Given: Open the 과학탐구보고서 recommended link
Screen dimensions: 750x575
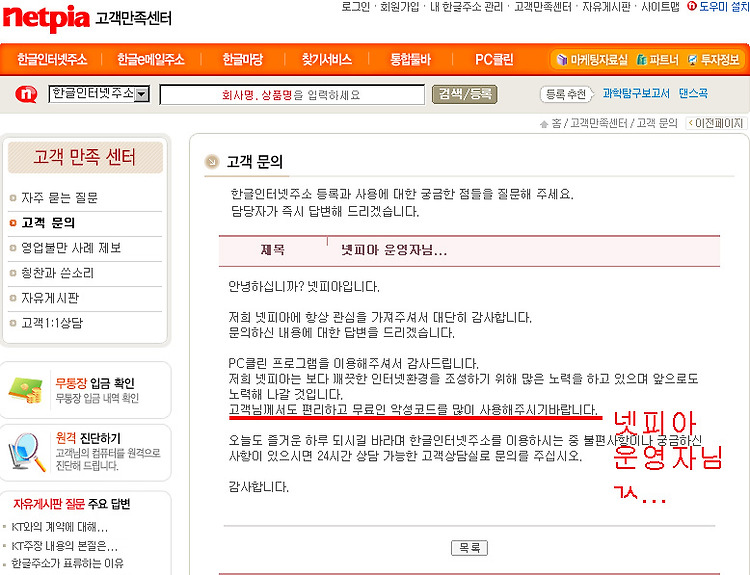Looking at the screenshot, I should click(x=636, y=93).
